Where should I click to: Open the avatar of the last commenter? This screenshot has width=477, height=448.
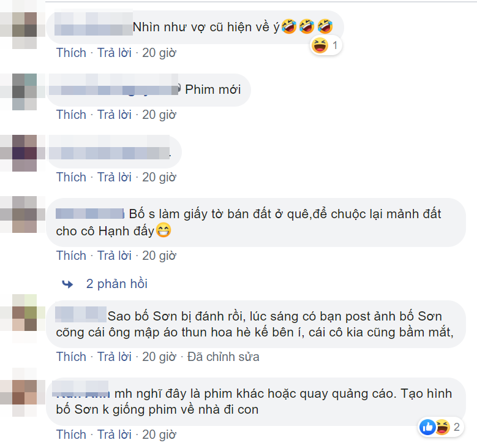[24, 392]
